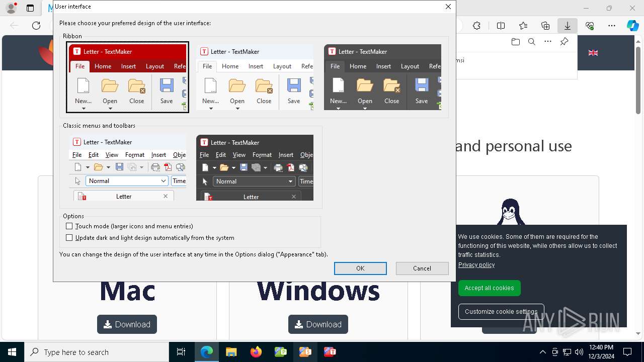This screenshot has height=362, width=644.
Task: Launch the Copilot icon in Edge
Action: (632, 26)
